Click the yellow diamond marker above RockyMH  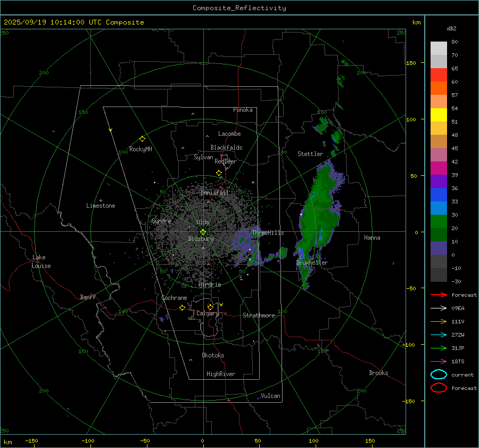tap(142, 139)
